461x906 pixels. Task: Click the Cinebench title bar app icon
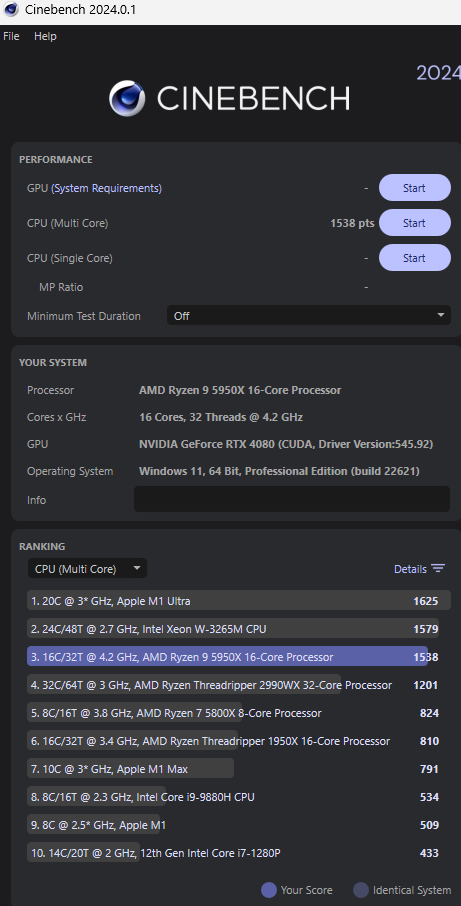(x=10, y=10)
